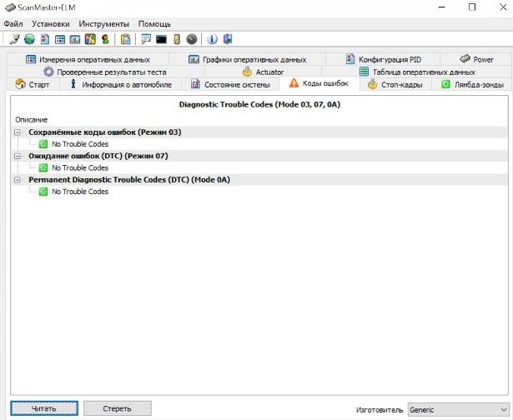This screenshot has height=420, width=513.
Task: Select Сохранённые коды ошибок (Режим 03) row
Action: 259,132
